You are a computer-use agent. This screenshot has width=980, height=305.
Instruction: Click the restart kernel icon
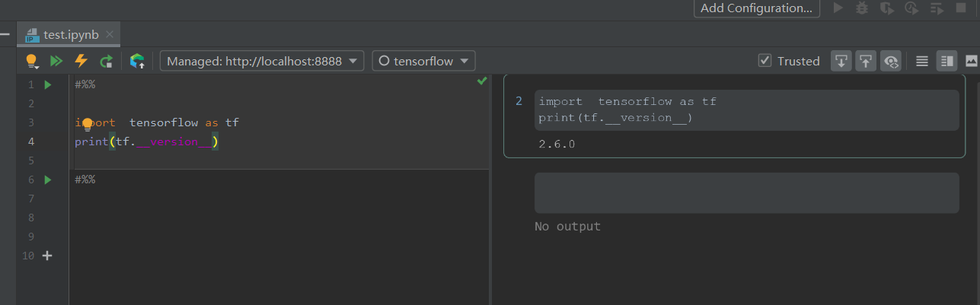pos(106,61)
